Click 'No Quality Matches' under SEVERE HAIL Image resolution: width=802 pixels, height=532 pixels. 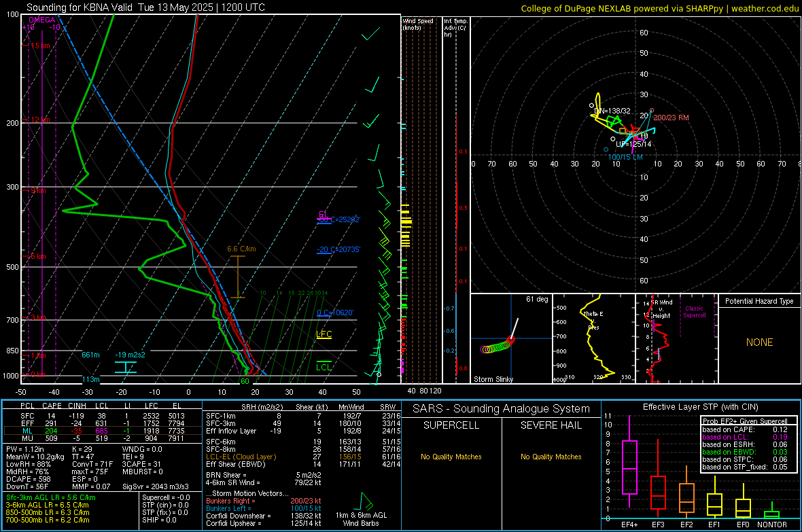551,457
